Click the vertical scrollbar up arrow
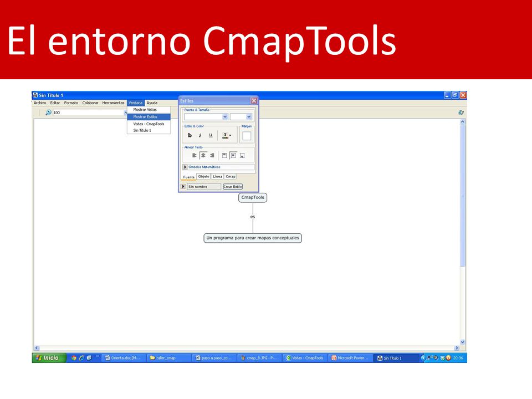532x399 pixels. pyautogui.click(x=462, y=122)
